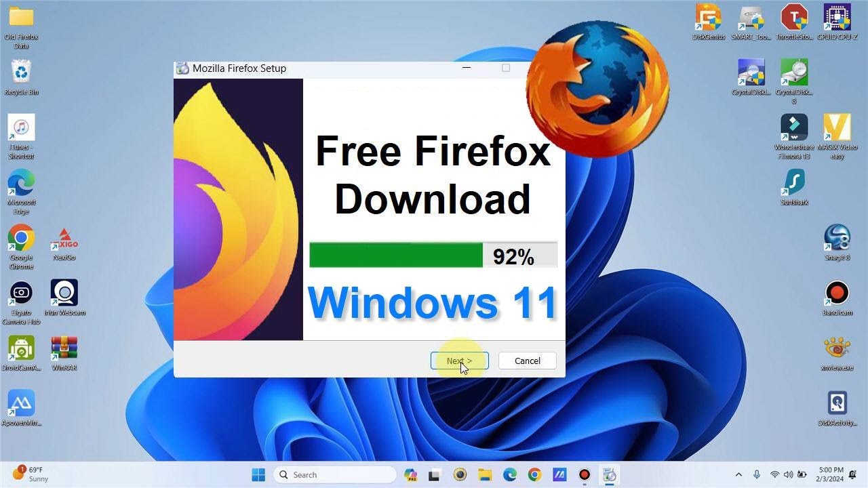The height and width of the screenshot is (488, 868).
Task: Select the Iriun Webcam desktop icon
Action: point(64,298)
